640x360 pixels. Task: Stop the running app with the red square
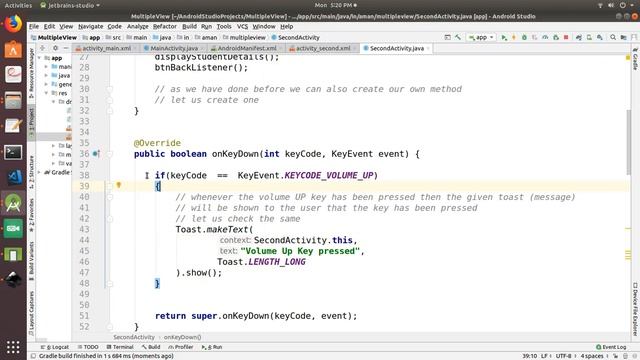(566, 38)
